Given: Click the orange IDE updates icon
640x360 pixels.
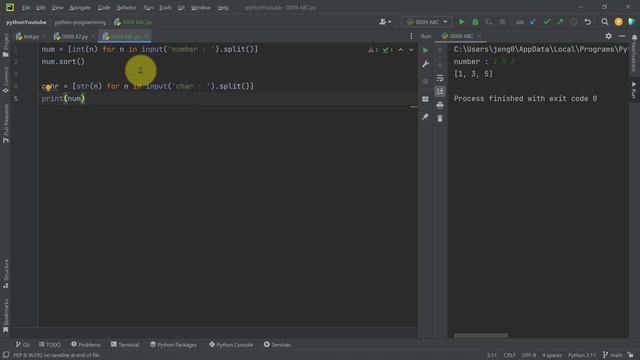Looking at the screenshot, I should tap(618, 22).
